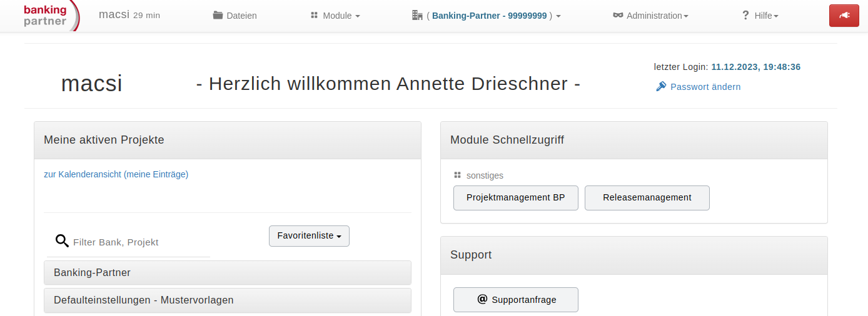The height and width of the screenshot is (316, 868).
Task: Open the Administration menu
Action: click(x=650, y=16)
